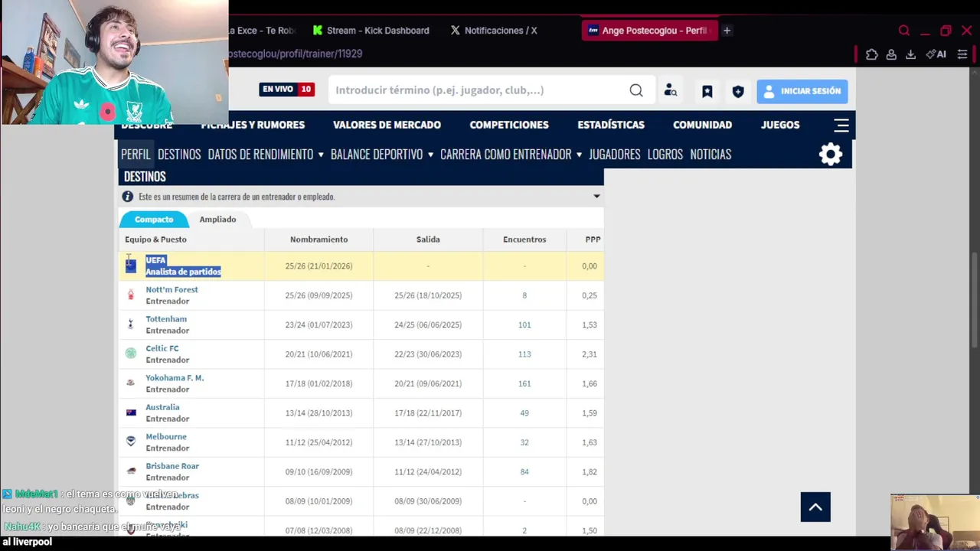
Task: Open the browser menu lines icon
Action: (x=962, y=54)
